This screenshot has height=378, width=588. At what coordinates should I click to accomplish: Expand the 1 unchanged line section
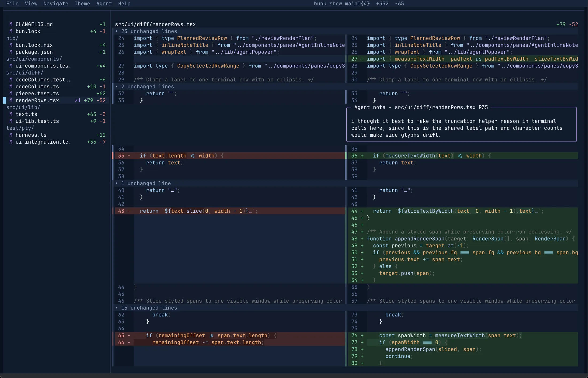point(346,183)
